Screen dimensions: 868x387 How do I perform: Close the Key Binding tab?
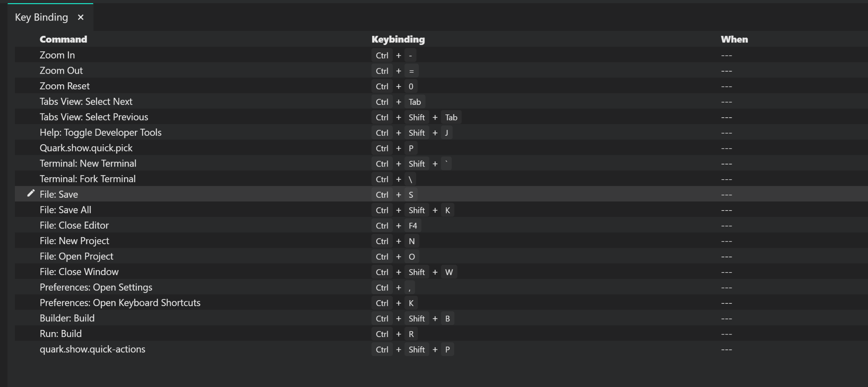[81, 17]
